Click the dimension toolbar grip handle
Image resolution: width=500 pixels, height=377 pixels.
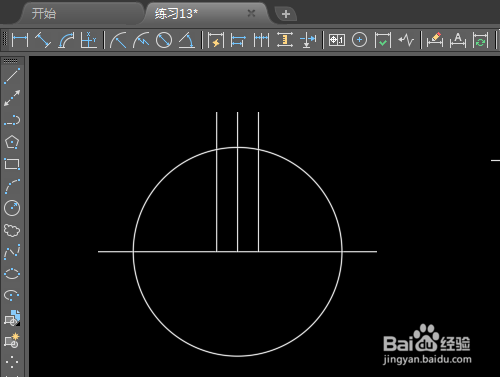(5, 40)
